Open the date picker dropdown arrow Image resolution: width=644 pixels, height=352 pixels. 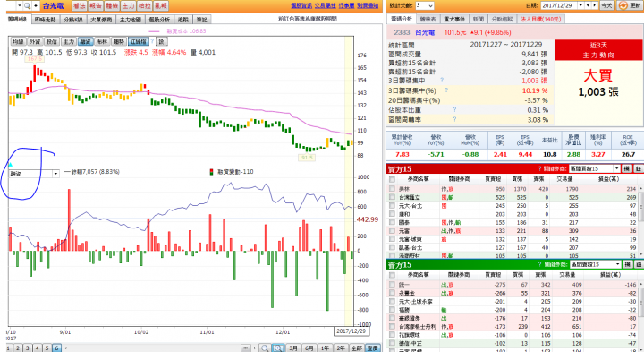tap(580, 5)
